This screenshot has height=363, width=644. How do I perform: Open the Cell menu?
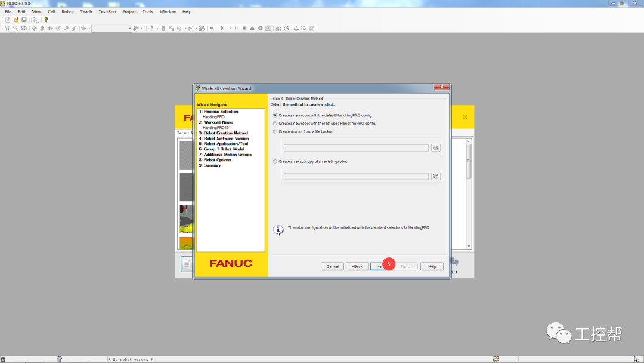coord(51,11)
